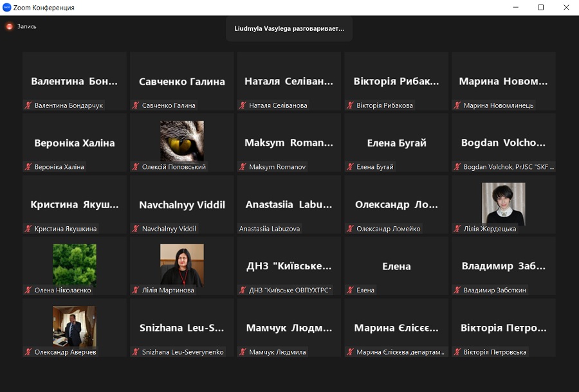This screenshot has height=392, width=579.
Task: Click the muted mic icon for Олександр Ломейко
Action: coord(350,229)
